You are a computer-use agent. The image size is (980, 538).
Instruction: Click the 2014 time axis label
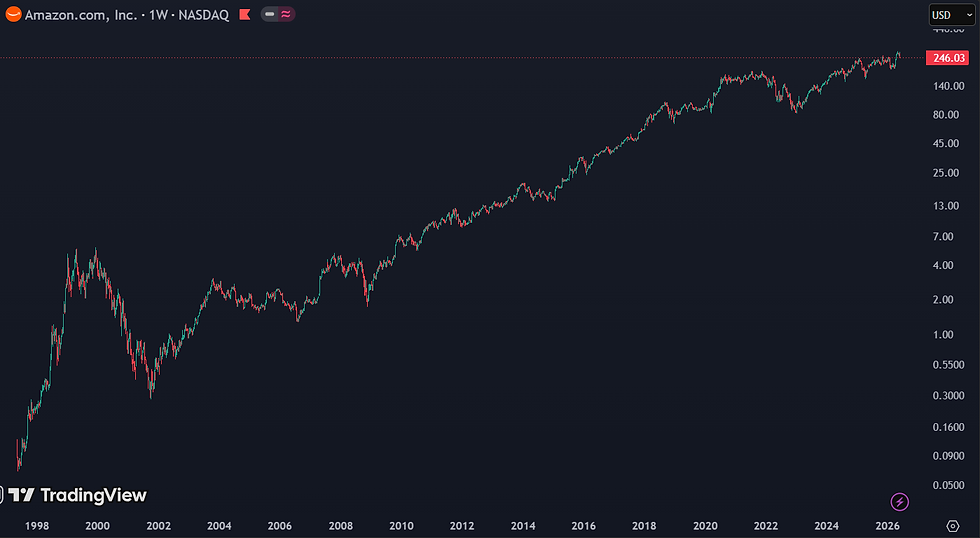(x=523, y=526)
